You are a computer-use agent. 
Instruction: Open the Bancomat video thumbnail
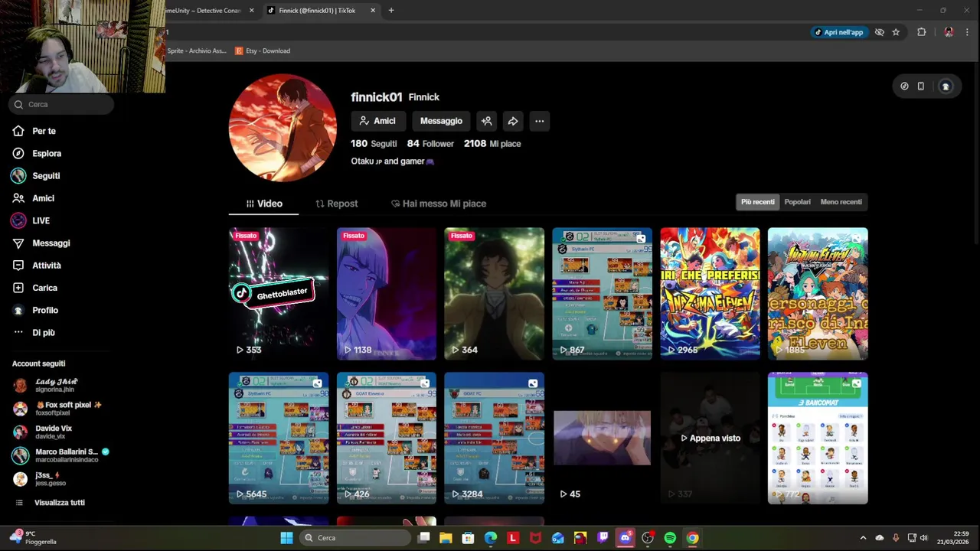[x=818, y=439]
